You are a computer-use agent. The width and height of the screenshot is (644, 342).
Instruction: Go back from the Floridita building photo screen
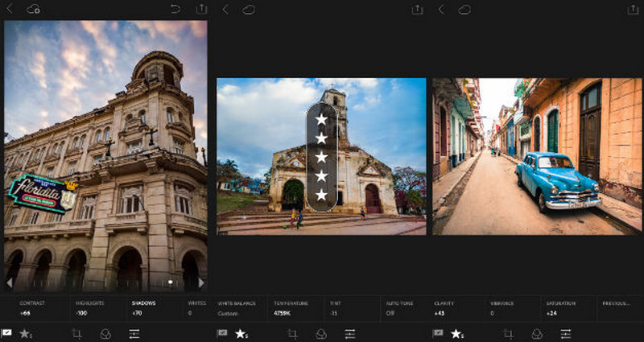tap(10, 9)
